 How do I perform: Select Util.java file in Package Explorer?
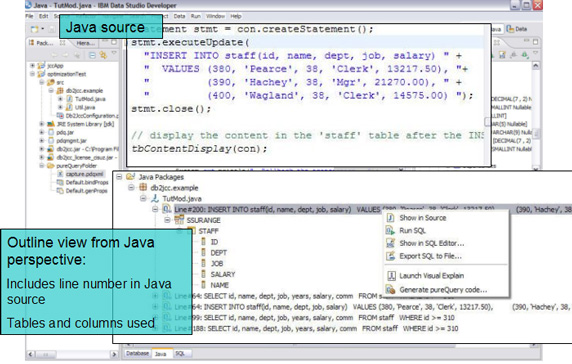tap(85, 107)
